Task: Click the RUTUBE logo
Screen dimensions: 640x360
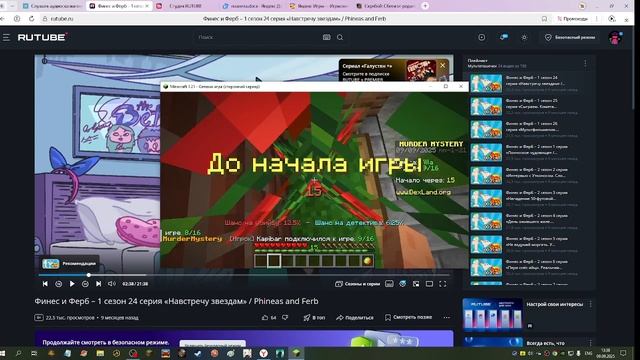Action: [42, 37]
